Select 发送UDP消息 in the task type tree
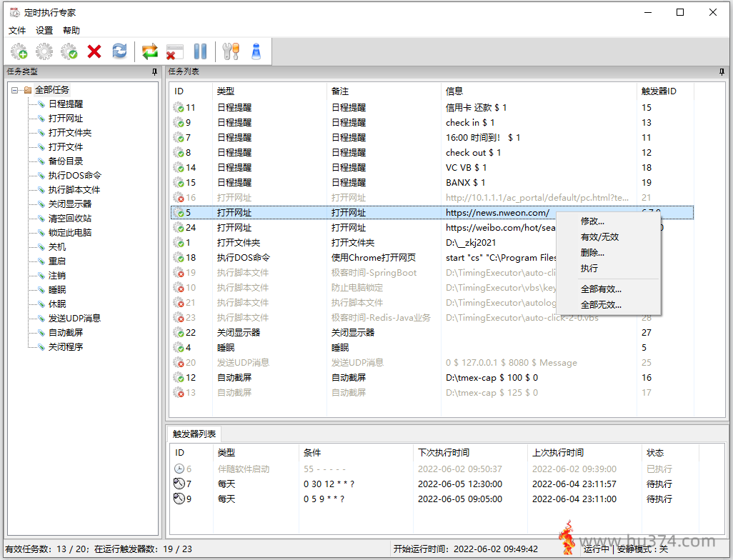 (x=75, y=319)
